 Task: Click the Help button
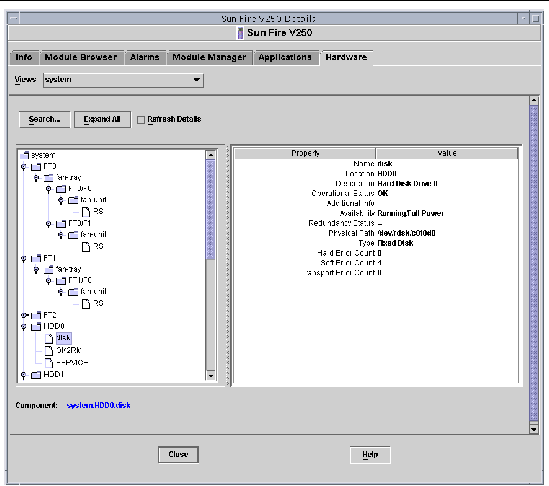(x=370, y=454)
